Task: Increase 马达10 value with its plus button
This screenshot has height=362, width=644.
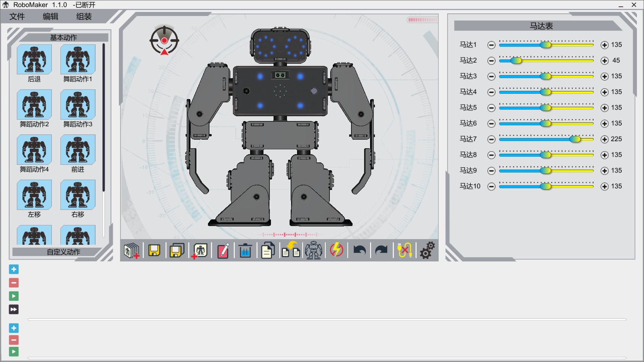Action: (x=604, y=187)
